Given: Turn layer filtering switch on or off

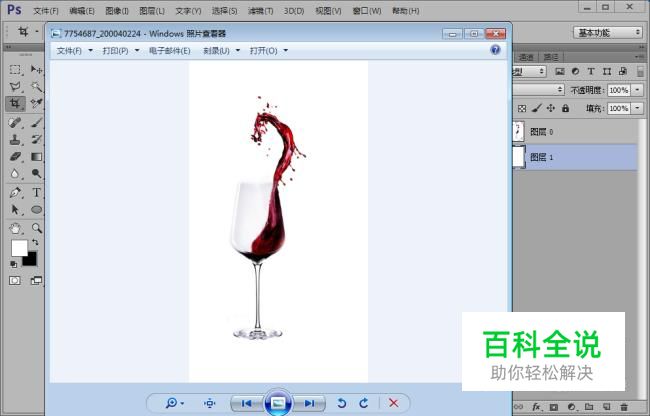Looking at the screenshot, I should click(641, 71).
